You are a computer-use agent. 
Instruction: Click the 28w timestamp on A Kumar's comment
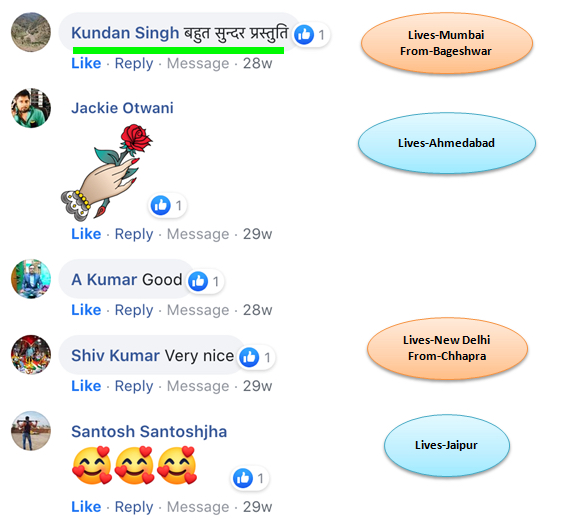(x=258, y=310)
